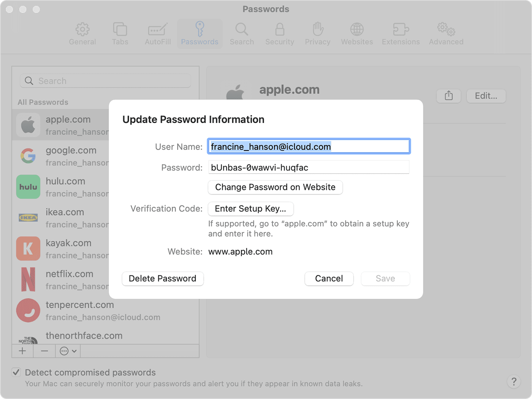Open the Tabs preferences pane

(x=120, y=34)
